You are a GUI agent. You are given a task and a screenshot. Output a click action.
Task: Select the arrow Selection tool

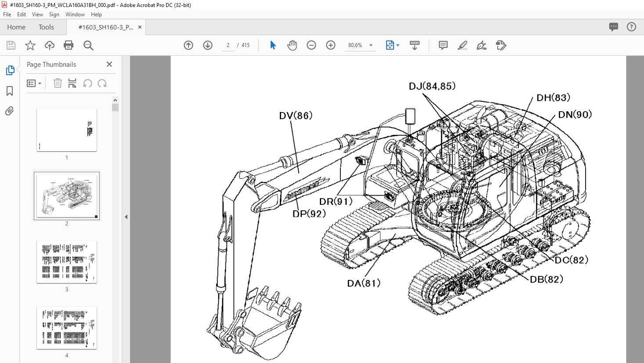[x=273, y=45]
